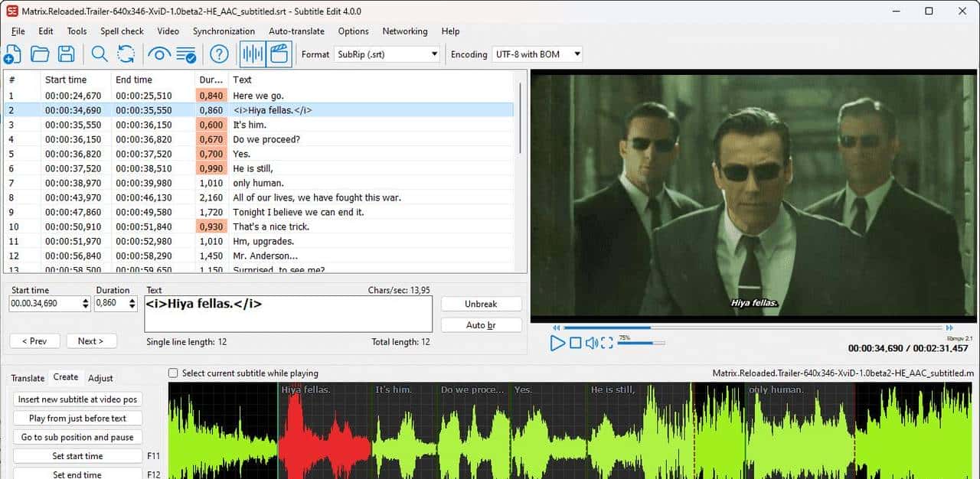Switch to the Adjust tab
Screen dimensions: 980x479
(100, 378)
